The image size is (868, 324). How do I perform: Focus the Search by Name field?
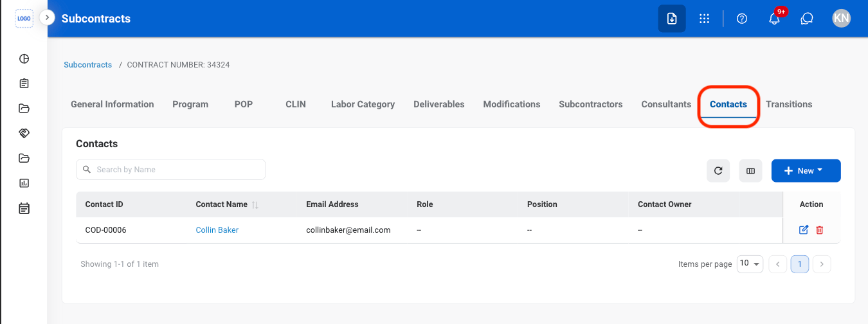click(x=170, y=170)
